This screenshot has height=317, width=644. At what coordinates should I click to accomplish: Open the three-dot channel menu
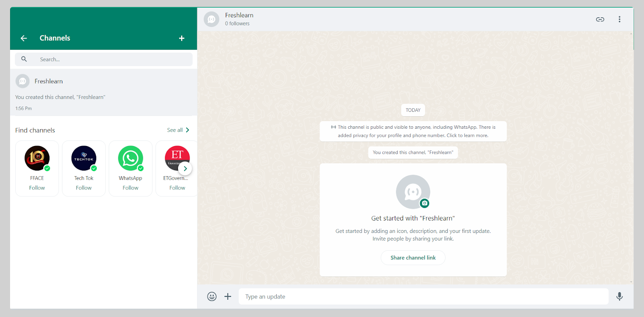tap(619, 19)
